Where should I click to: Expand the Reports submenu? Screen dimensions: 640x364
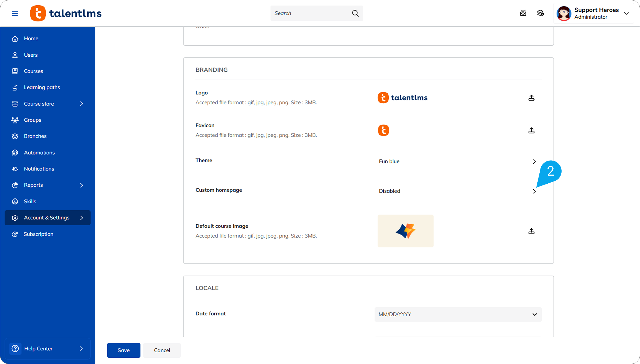pos(81,185)
